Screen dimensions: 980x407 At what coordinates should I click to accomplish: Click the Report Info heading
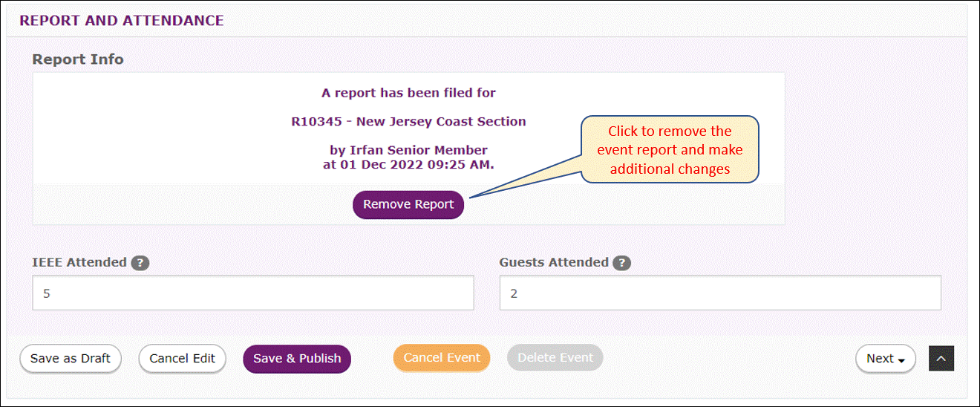coord(78,59)
